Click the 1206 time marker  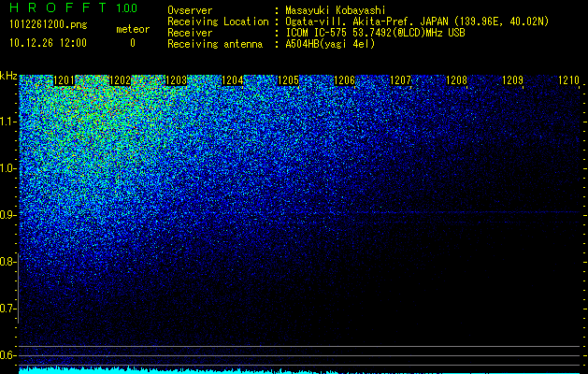point(345,80)
